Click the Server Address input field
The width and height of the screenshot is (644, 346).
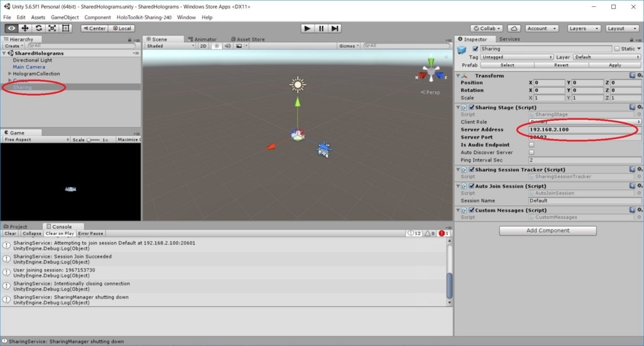[x=584, y=130]
